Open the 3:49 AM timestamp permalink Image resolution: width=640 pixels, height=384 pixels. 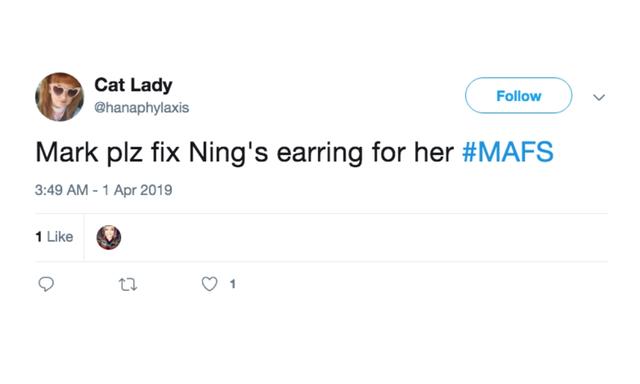pyautogui.click(x=61, y=190)
